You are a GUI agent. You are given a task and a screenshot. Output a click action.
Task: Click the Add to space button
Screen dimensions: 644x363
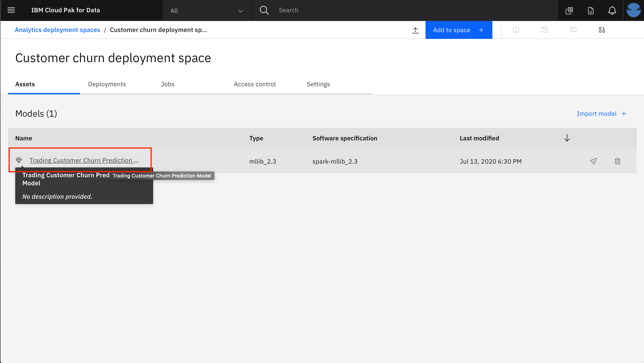tap(458, 30)
